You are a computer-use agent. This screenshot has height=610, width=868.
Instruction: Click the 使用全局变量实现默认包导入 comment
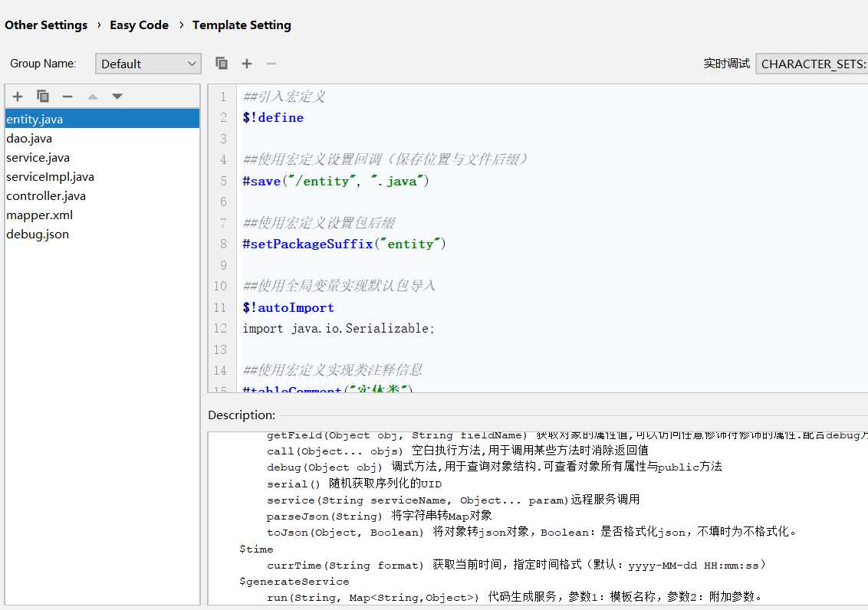tap(339, 286)
